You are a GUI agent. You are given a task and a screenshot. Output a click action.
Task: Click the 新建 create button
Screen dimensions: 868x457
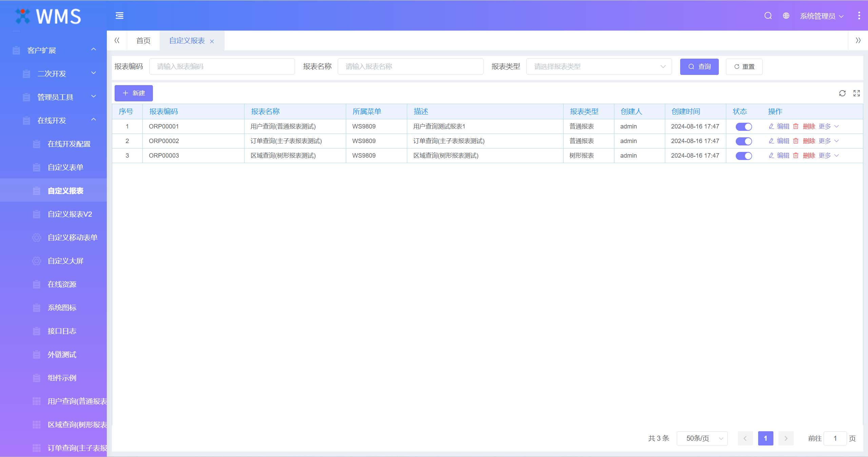tap(134, 93)
